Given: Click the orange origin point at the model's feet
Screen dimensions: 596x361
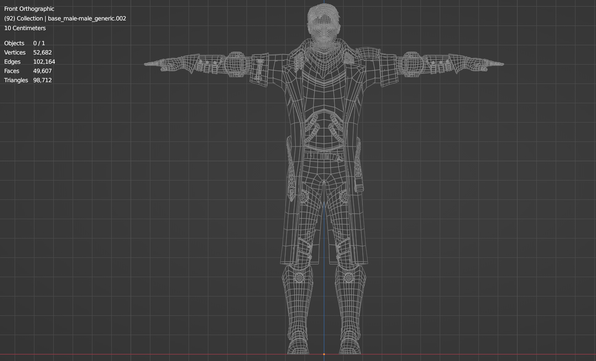Looking at the screenshot, I should 324,355.
